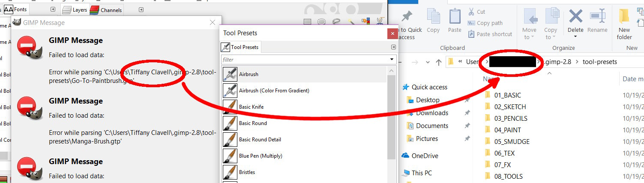Screen dimensions: 644x183
Task: Select the 07_FX folder
Action: tap(497, 165)
